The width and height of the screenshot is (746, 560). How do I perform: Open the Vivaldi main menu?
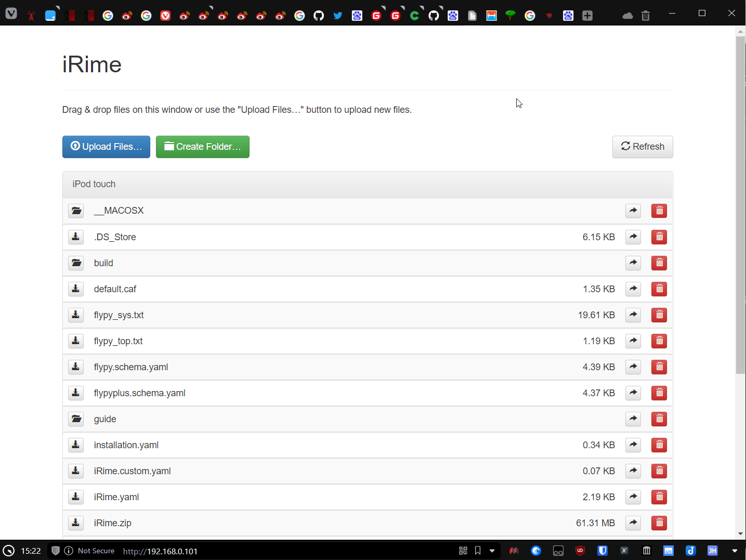tap(11, 14)
